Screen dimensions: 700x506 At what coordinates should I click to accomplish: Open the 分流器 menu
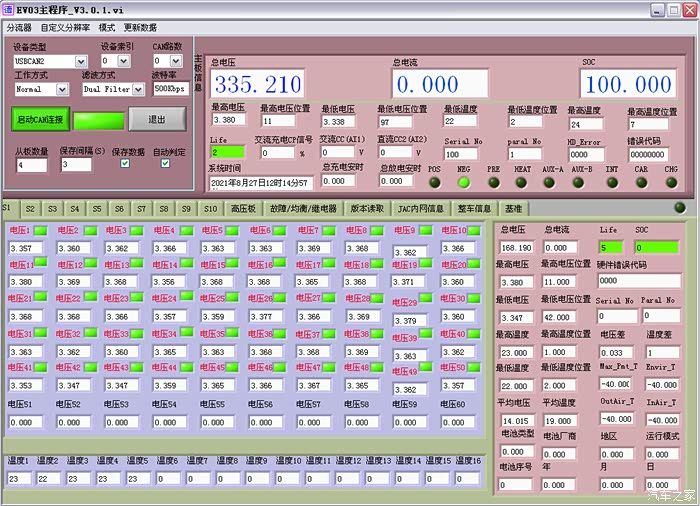[20, 28]
